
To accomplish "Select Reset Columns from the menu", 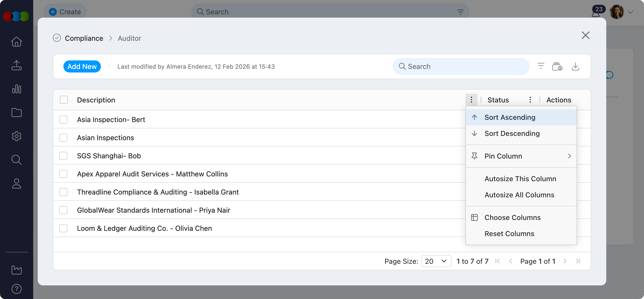I will 509,234.
